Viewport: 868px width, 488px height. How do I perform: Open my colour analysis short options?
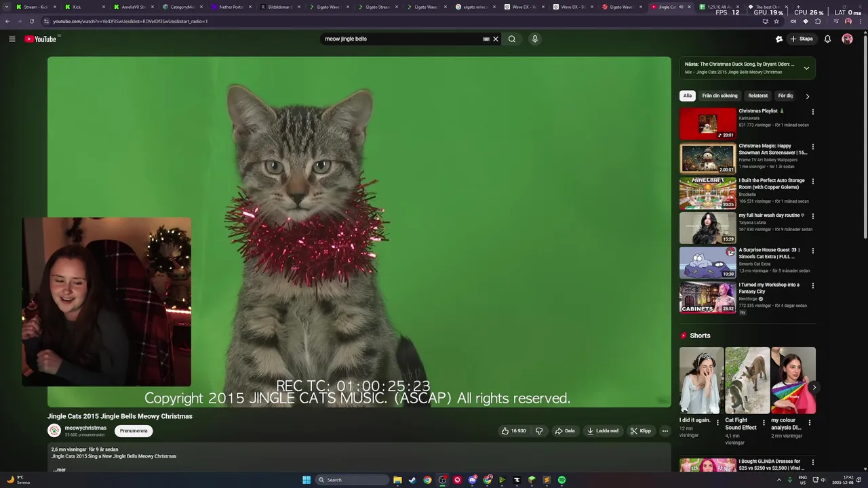point(809,422)
